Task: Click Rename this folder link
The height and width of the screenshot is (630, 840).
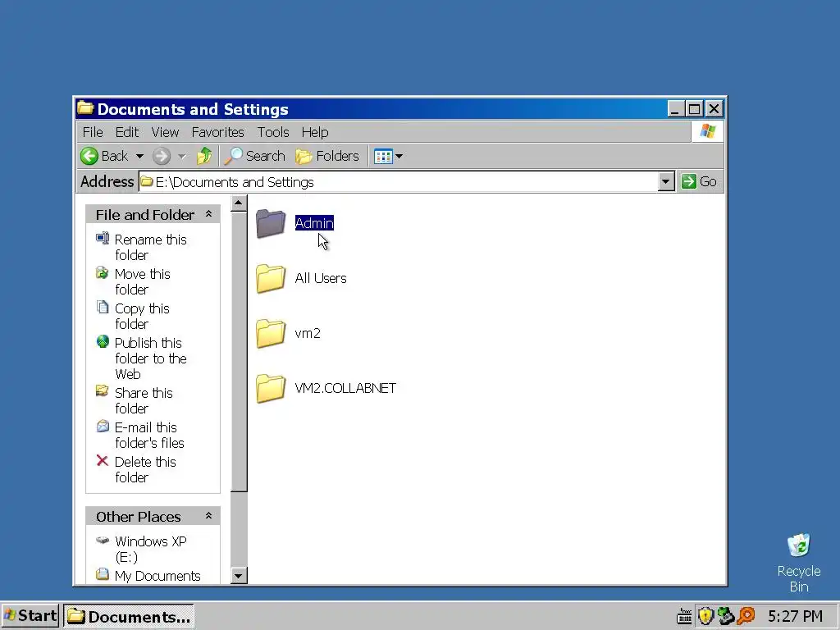Action: [151, 247]
